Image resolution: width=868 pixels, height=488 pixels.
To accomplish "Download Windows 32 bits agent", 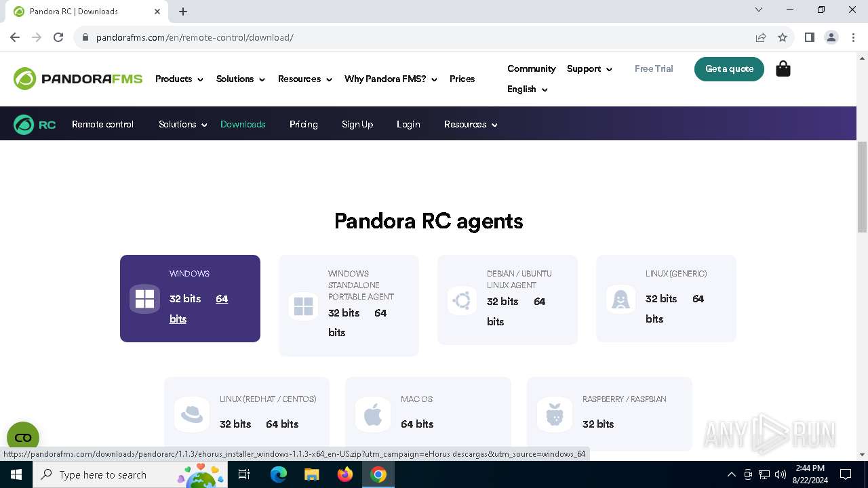I will click(x=185, y=299).
